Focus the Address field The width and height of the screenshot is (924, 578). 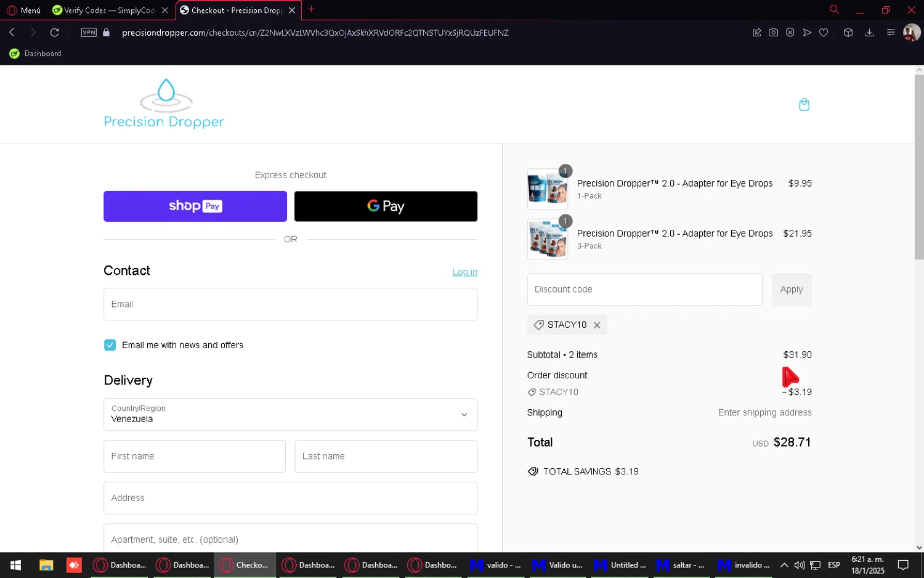pos(290,498)
